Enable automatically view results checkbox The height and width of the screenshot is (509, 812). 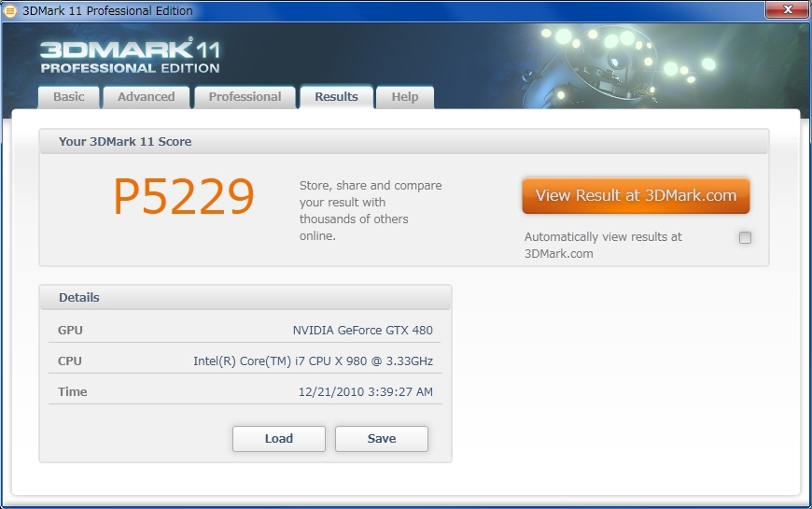click(745, 237)
